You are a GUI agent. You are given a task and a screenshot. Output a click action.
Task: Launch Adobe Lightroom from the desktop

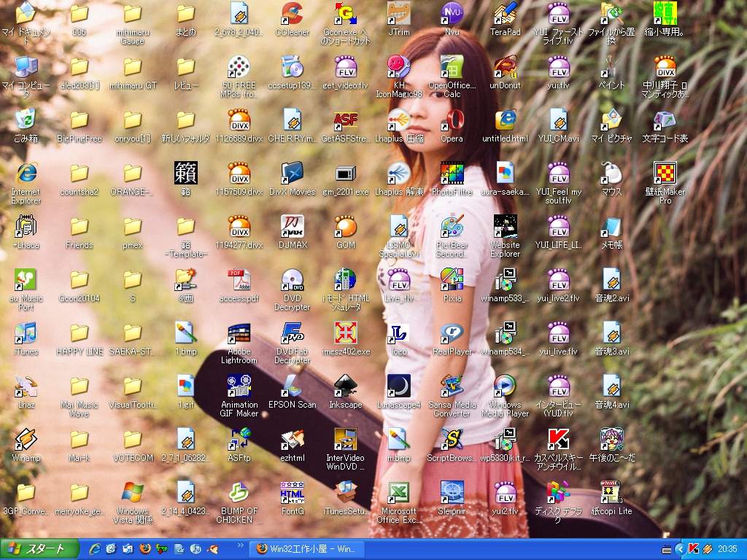[239, 333]
